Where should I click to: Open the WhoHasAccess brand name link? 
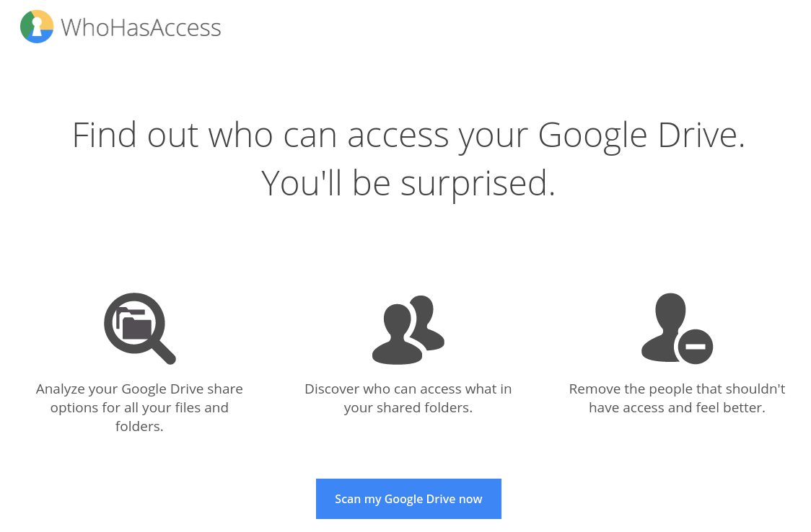point(141,28)
